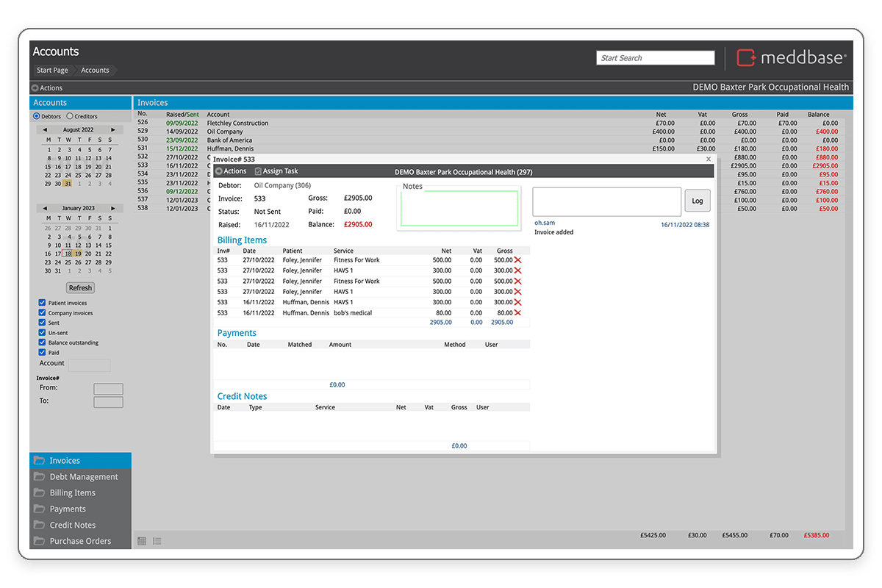Go to previous month from August 2022

[45, 130]
